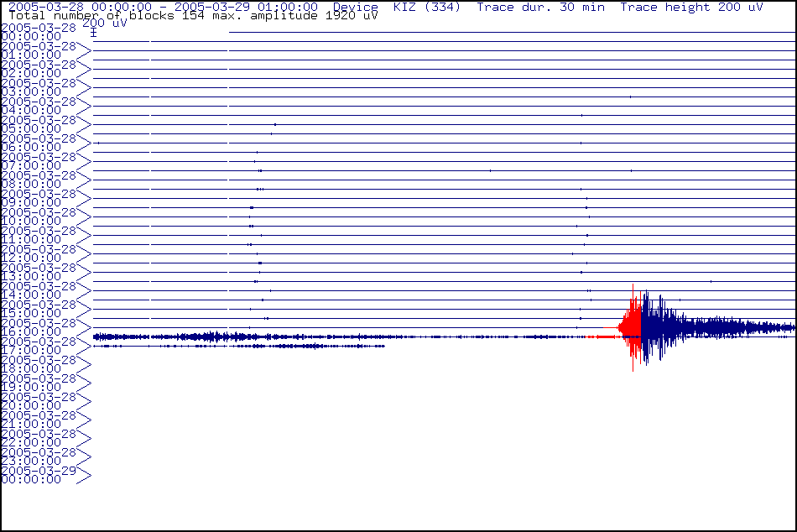Select "Total number of blocks 154" text
The image size is (797, 532).
click(x=107, y=16)
